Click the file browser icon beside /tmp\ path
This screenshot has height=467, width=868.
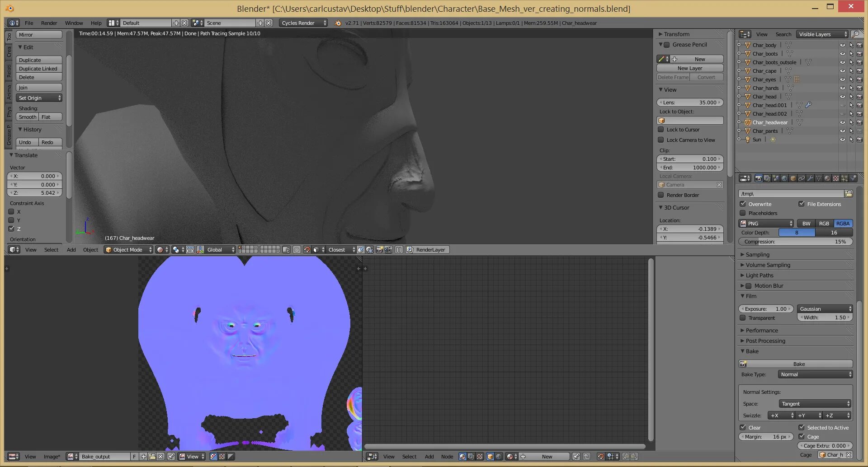[848, 194]
